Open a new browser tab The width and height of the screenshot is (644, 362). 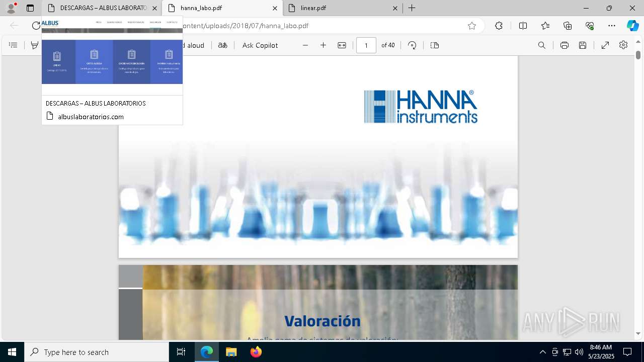pos(412,8)
